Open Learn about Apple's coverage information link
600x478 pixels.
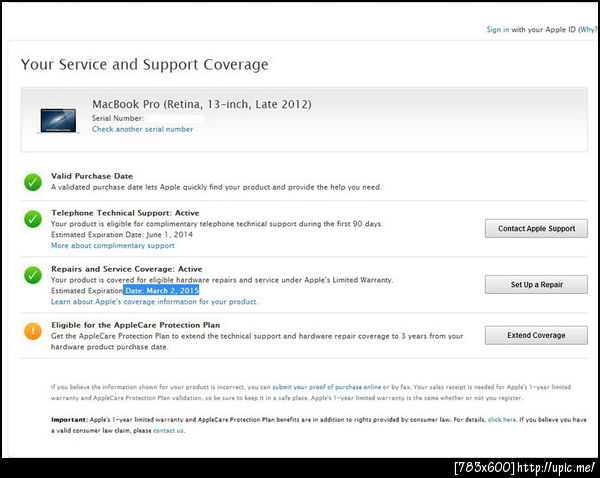pos(155,302)
